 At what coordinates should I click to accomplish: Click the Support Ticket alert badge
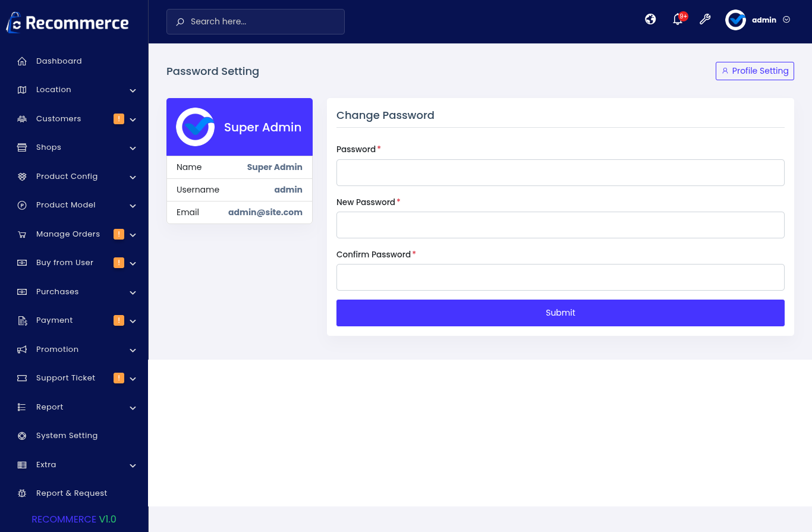point(119,378)
